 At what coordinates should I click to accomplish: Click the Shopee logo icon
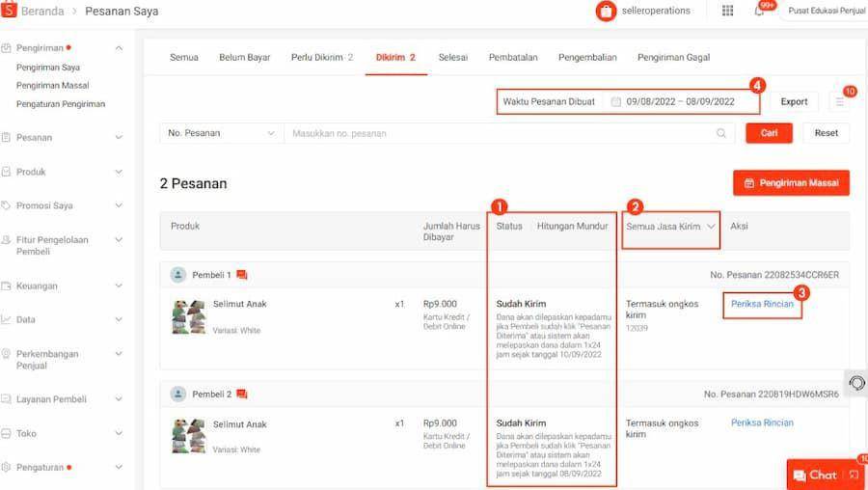point(9,10)
